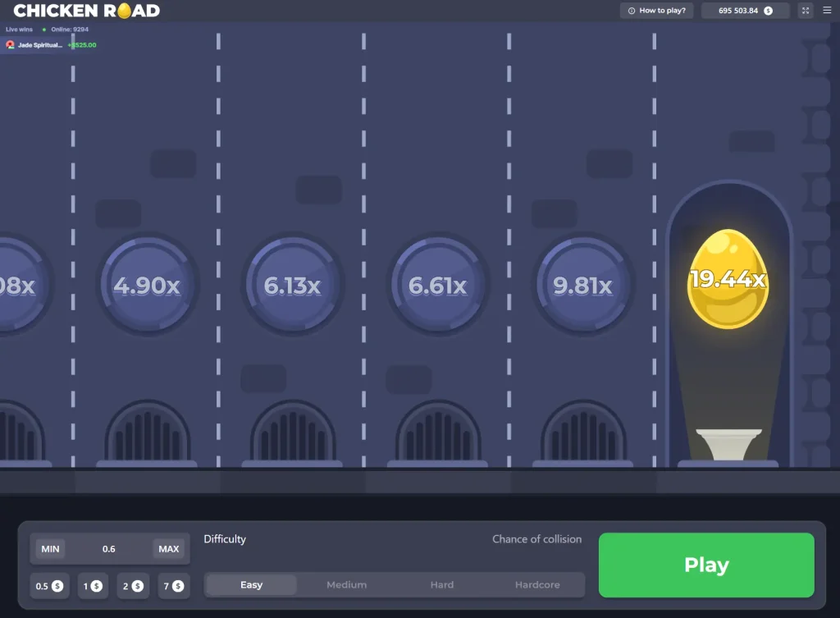
Task: Click the Difficulty label
Action: pyautogui.click(x=225, y=539)
